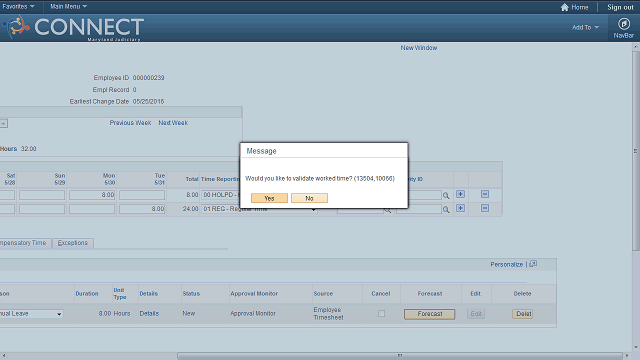Open the 00 HOLPD time reporting code dropdown
Viewport: 640px width, 360px height.
[x=220, y=195]
